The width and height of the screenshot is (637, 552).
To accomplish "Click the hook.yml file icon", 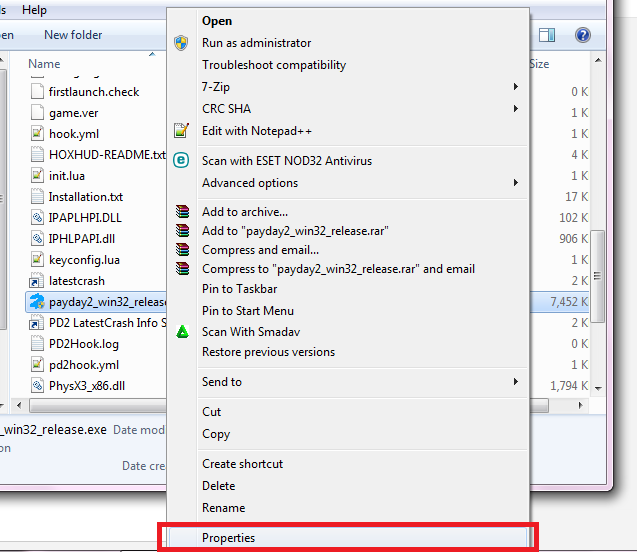I will pyautogui.click(x=37, y=134).
